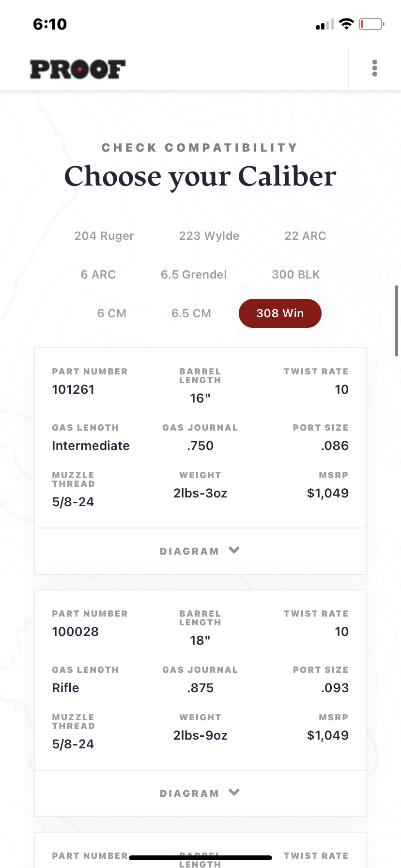
Task: Open the three-dot overflow menu
Action: pyautogui.click(x=374, y=68)
